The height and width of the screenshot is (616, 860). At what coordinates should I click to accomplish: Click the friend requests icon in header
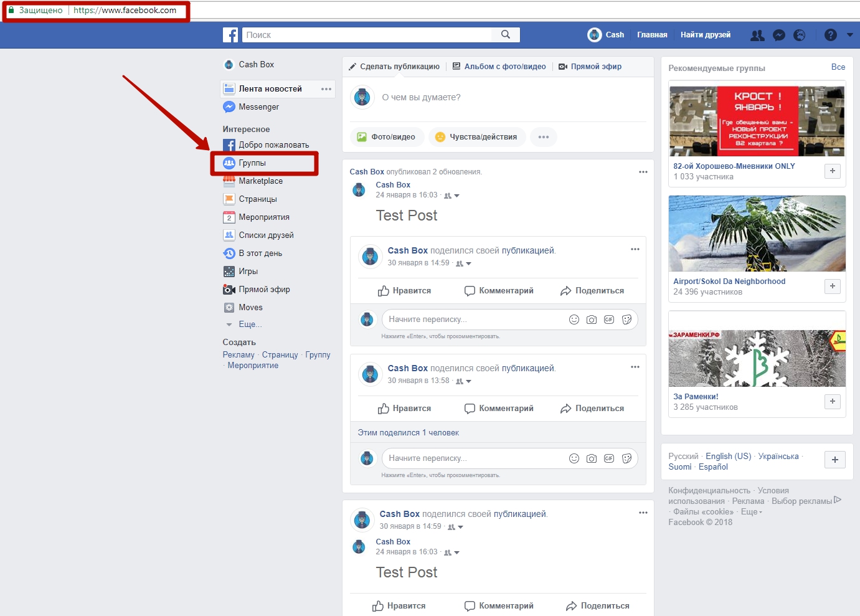757,36
